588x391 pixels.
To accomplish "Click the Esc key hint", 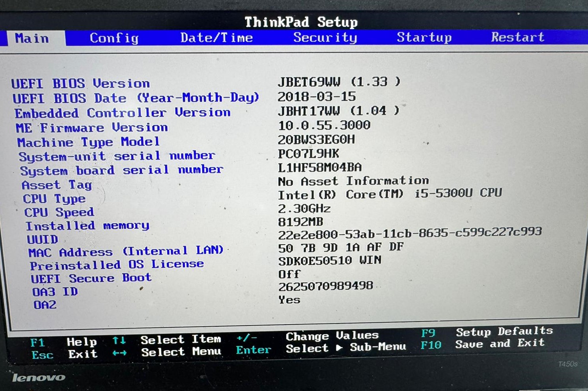I will (43, 355).
